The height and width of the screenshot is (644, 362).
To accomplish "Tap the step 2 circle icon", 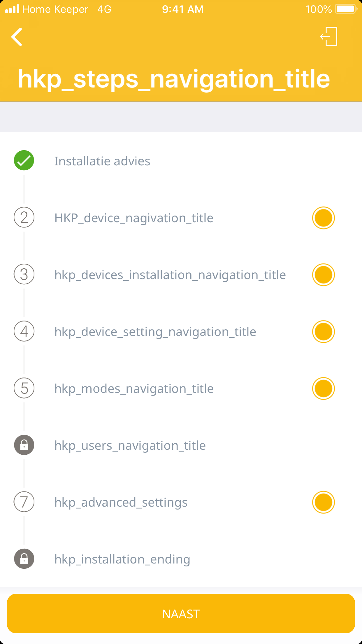I will 24,218.
